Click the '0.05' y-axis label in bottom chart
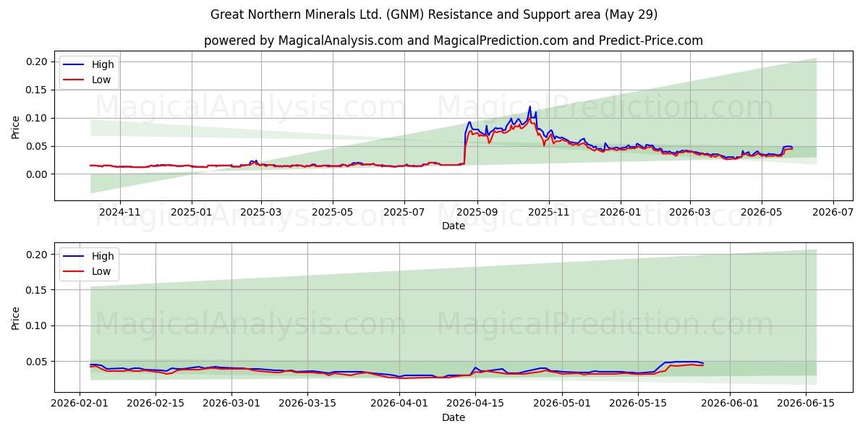This screenshot has height=434, width=868. [38, 362]
